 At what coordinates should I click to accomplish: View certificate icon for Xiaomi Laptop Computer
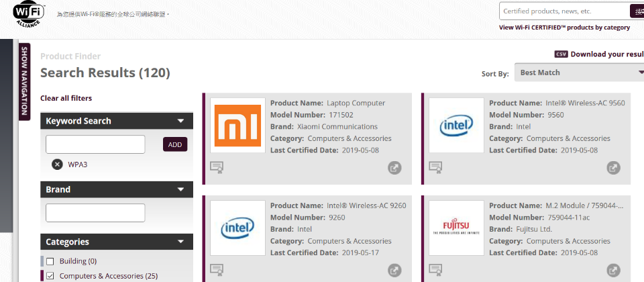[x=217, y=167]
